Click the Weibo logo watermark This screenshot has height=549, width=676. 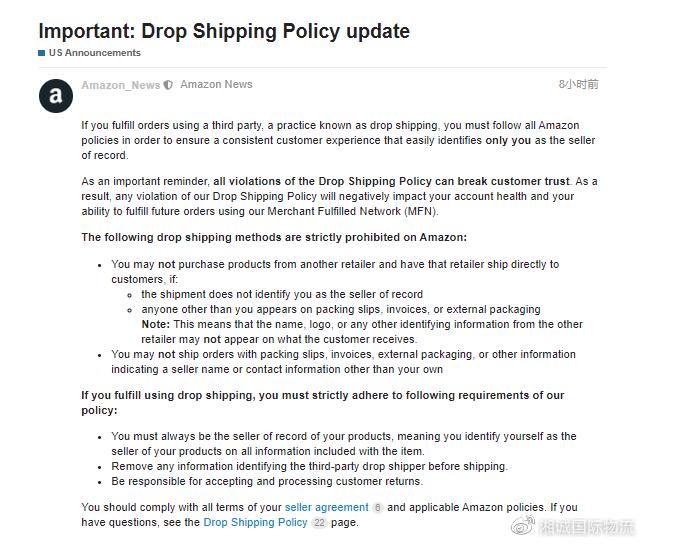tap(522, 527)
